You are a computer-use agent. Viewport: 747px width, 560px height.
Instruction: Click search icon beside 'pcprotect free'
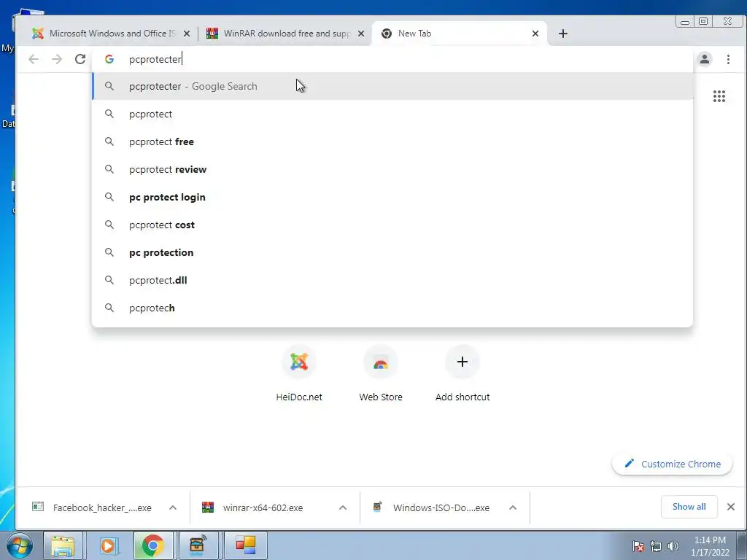[109, 141]
